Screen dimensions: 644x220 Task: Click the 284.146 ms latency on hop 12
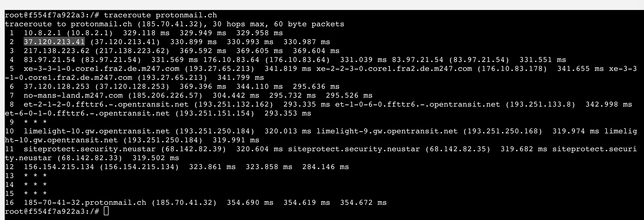(x=326, y=167)
